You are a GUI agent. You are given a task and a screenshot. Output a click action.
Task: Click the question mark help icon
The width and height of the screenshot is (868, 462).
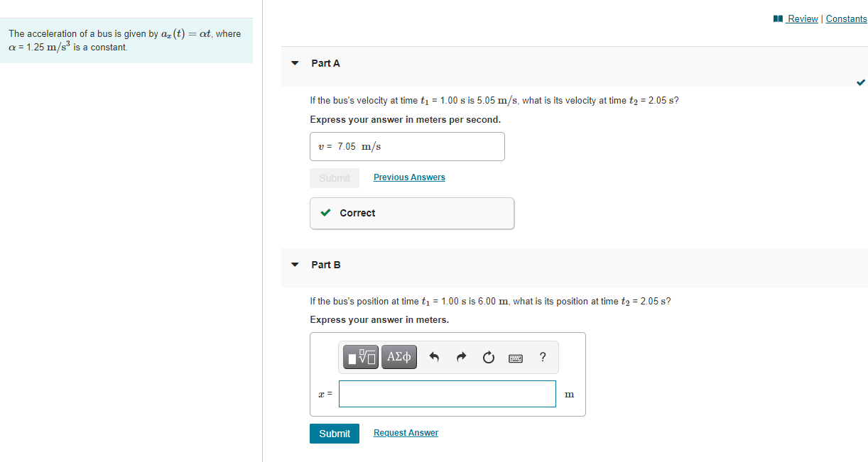tap(542, 357)
